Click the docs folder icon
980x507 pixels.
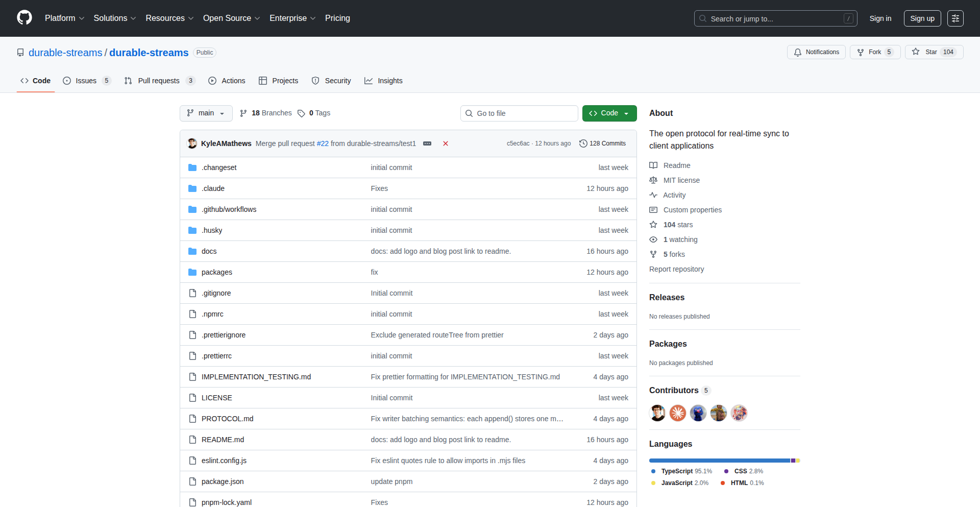pyautogui.click(x=192, y=251)
